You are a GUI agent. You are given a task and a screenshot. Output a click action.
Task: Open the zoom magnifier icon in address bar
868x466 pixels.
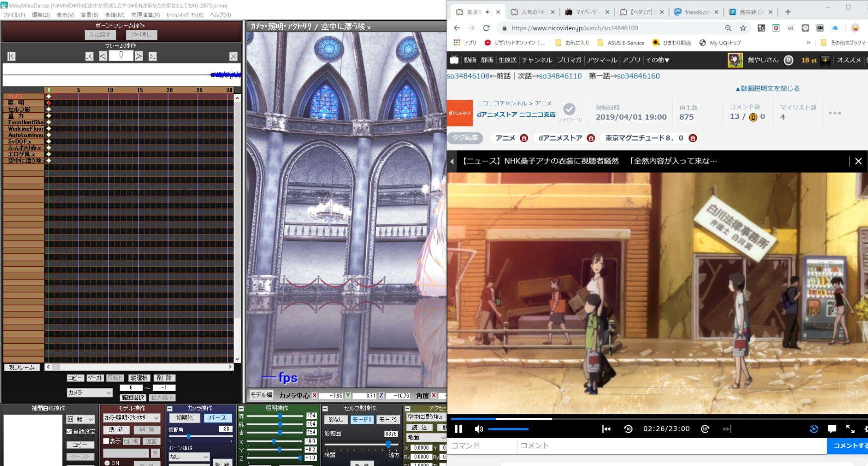pos(728,28)
